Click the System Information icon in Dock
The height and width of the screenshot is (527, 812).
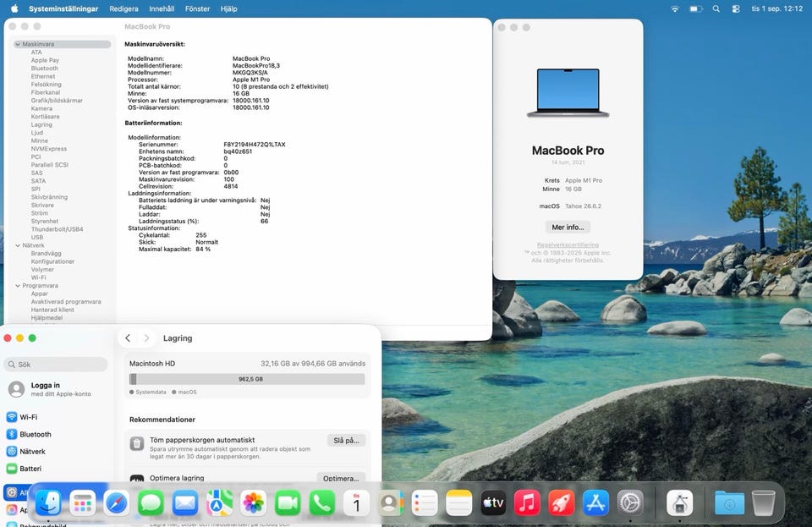pos(679,502)
